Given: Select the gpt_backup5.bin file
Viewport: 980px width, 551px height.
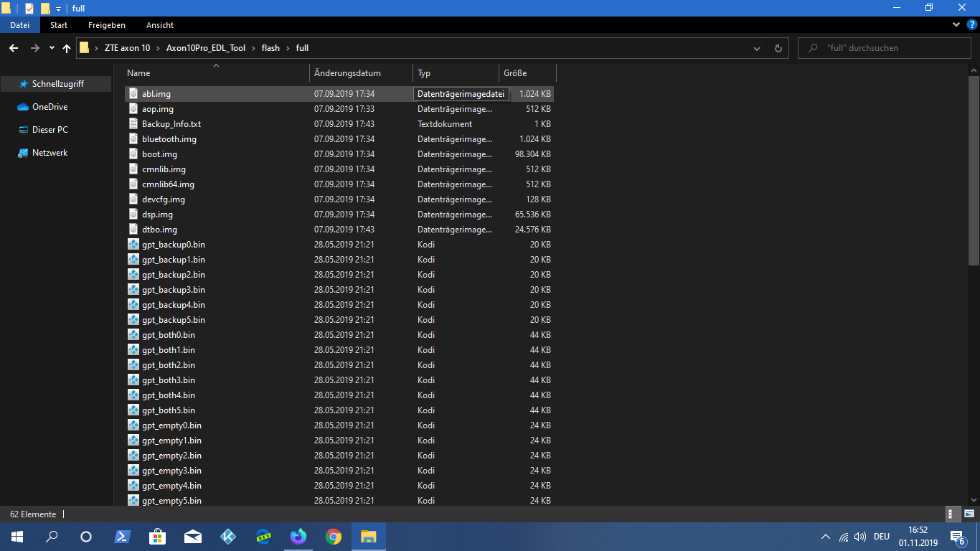Looking at the screenshot, I should click(173, 320).
